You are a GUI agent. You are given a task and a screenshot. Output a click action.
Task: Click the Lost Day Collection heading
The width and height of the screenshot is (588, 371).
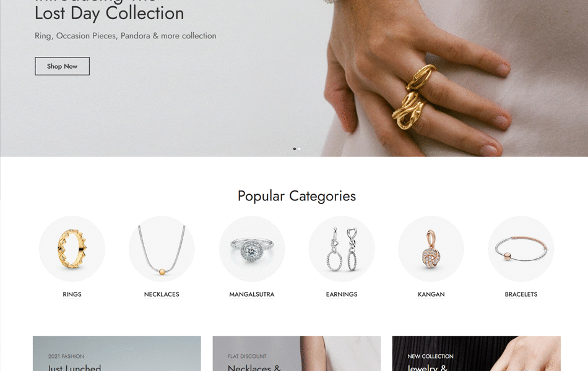[x=109, y=14]
